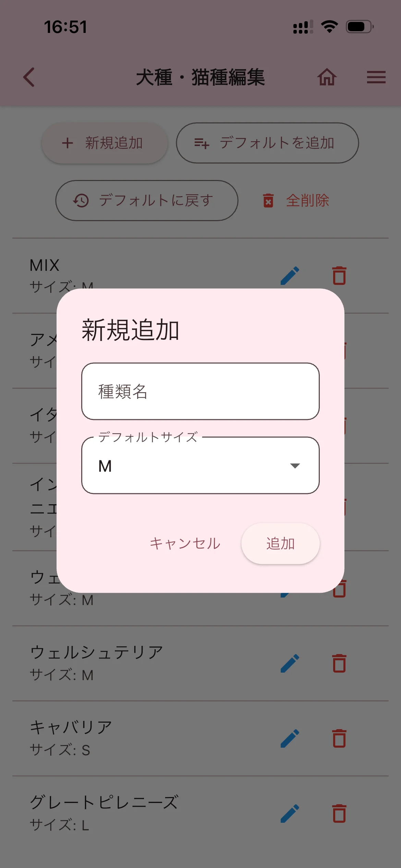This screenshot has width=401, height=868.
Task: Focus the 種類名 text field
Action: coord(200,391)
